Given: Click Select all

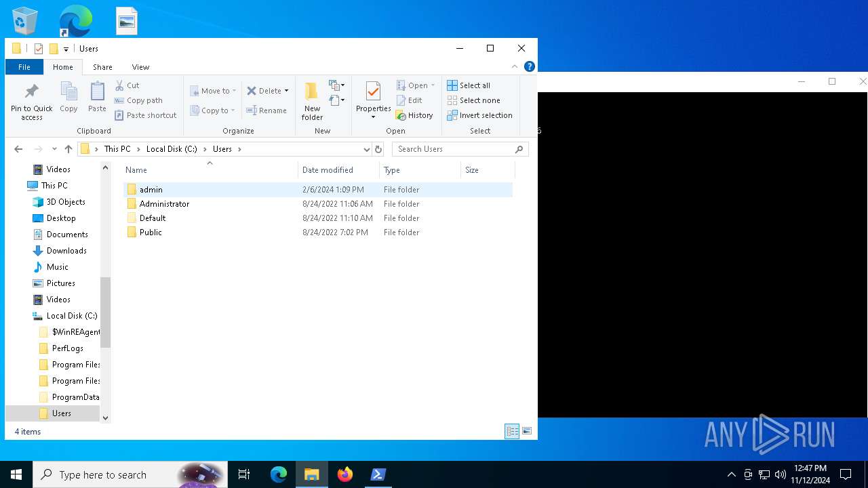Looking at the screenshot, I should pyautogui.click(x=469, y=85).
